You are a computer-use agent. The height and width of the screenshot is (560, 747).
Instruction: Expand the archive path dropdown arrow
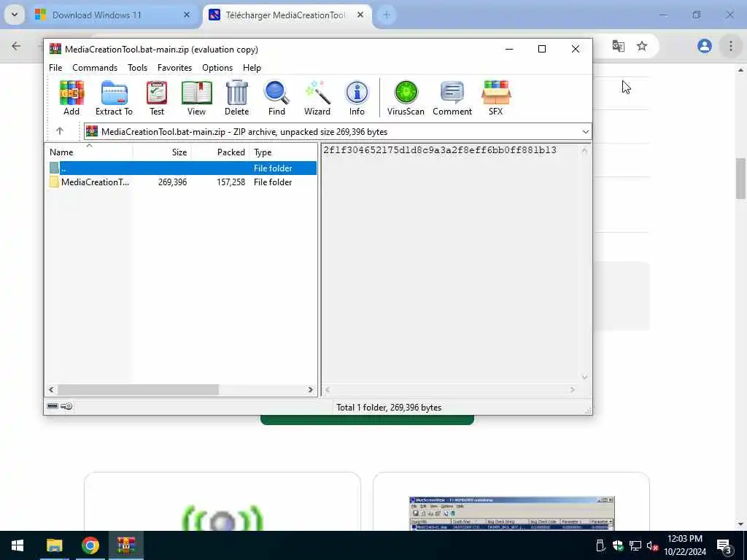(x=586, y=131)
